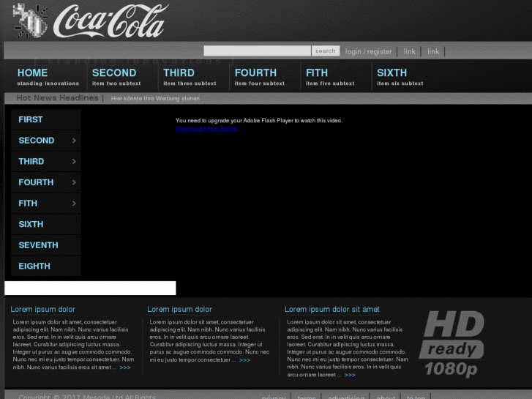Click '>>>' read more in first column
Viewport: 532px width, 399px height.
coord(125,368)
